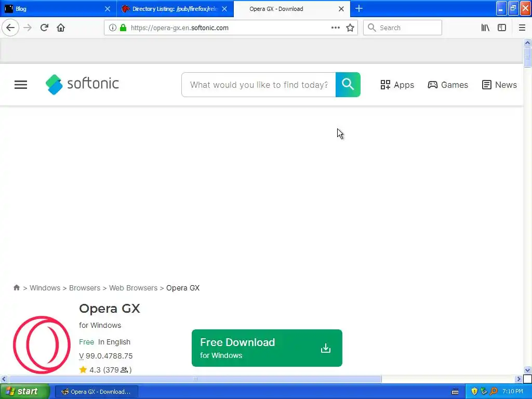Click the Softonic logo

pyautogui.click(x=82, y=84)
